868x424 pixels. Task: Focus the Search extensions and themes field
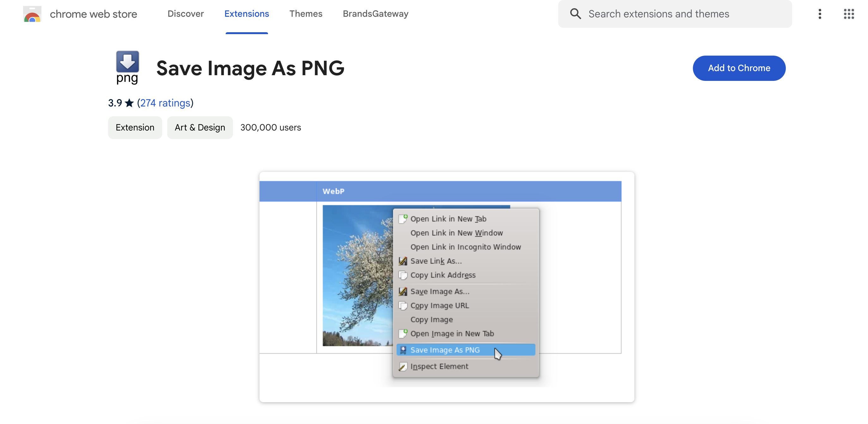675,14
